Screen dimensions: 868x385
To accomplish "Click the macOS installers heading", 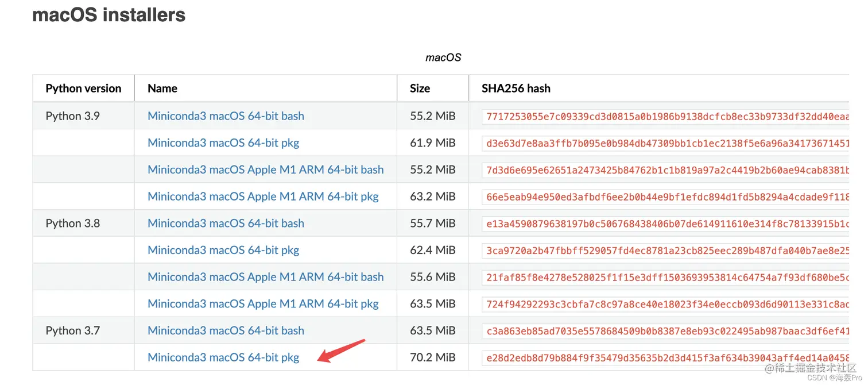I will pyautogui.click(x=109, y=14).
